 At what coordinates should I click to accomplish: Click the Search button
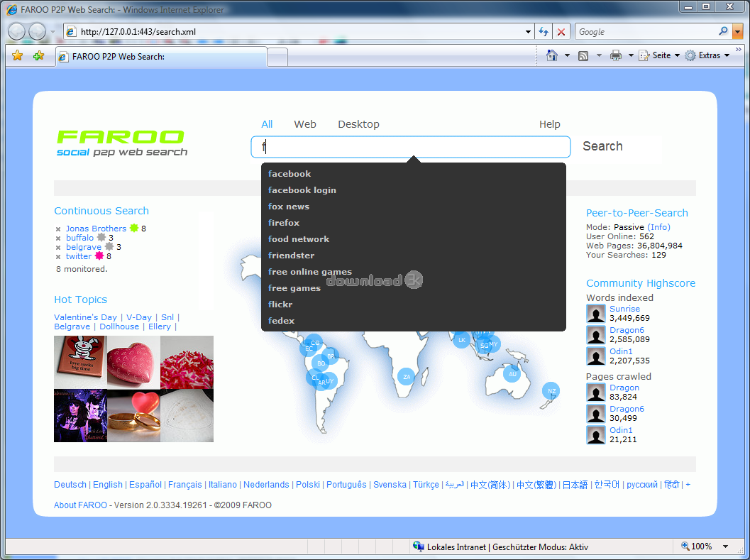pos(602,146)
